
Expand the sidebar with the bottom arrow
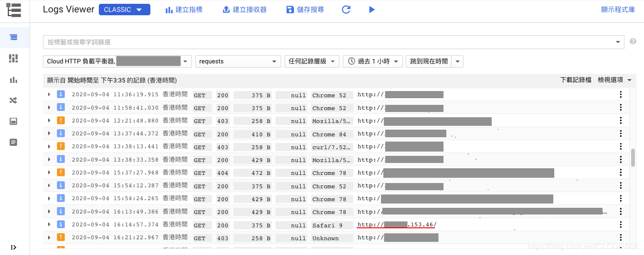pyautogui.click(x=13, y=247)
